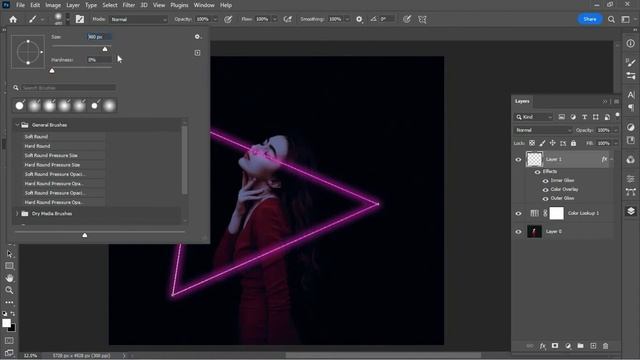640x360 pixels.
Task: Click the white foreground color swatch
Action: 7,323
